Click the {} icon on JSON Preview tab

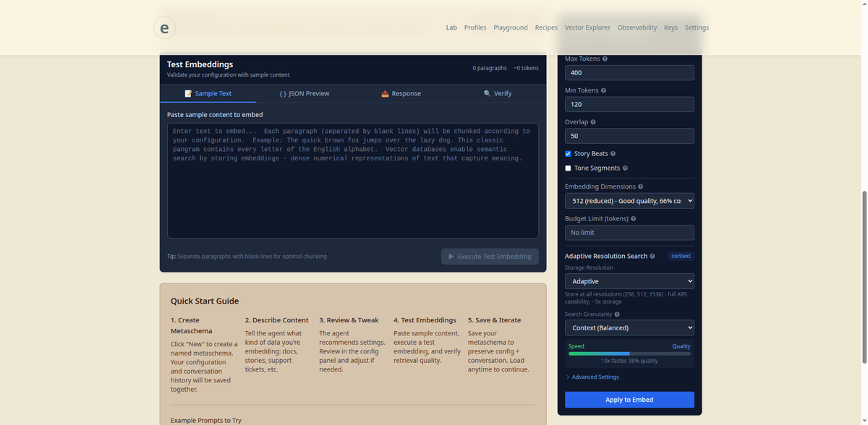(x=283, y=93)
